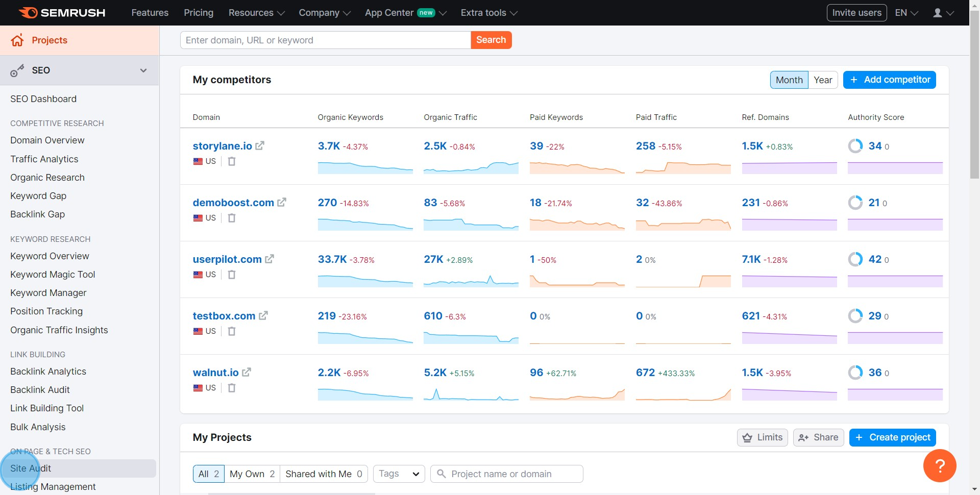Open Listing Management in sidebar

pyautogui.click(x=53, y=487)
